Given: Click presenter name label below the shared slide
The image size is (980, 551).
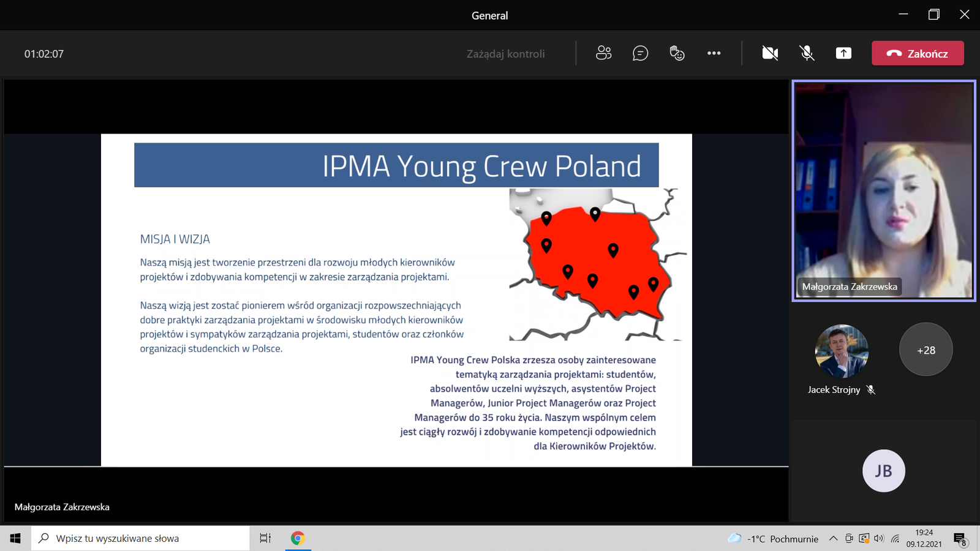Looking at the screenshot, I should [62, 507].
